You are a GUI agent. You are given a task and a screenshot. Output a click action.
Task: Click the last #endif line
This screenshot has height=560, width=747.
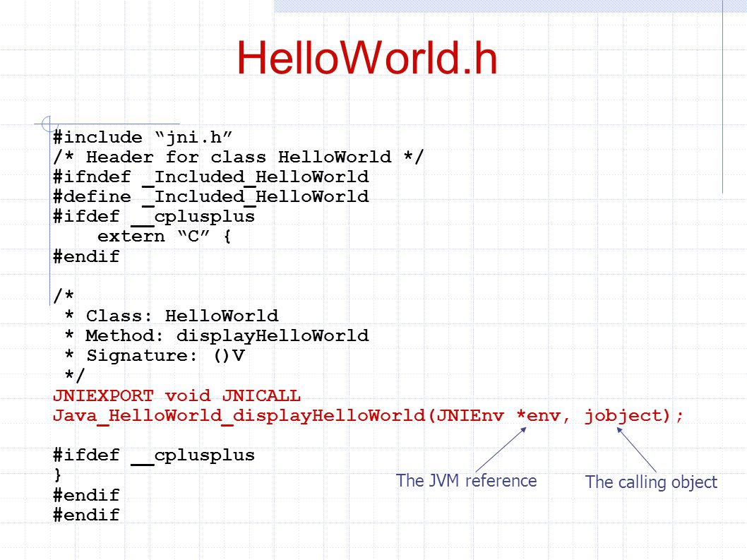coord(86,516)
